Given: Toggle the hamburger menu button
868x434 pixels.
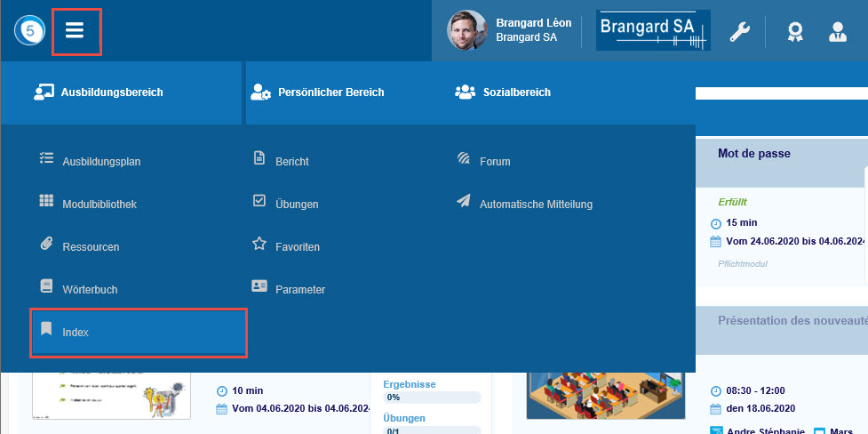Looking at the screenshot, I should (76, 31).
